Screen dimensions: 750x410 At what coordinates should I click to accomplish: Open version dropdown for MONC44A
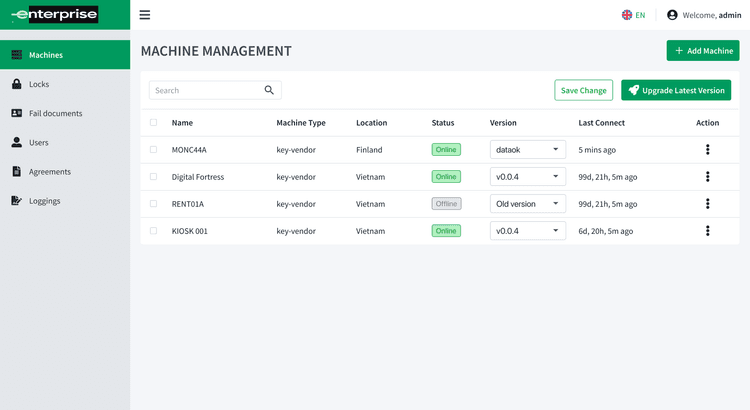click(x=528, y=149)
